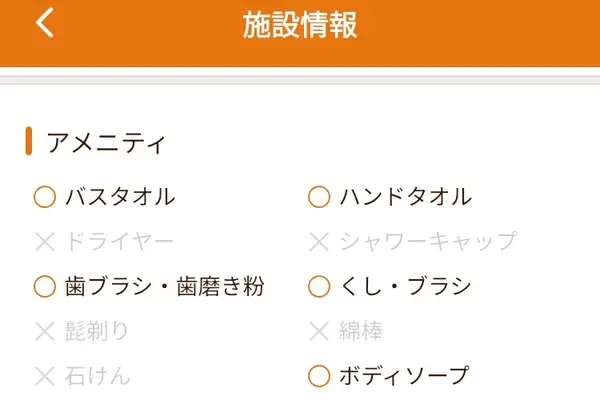Click the circle icon beside ボディソープ

point(319,376)
